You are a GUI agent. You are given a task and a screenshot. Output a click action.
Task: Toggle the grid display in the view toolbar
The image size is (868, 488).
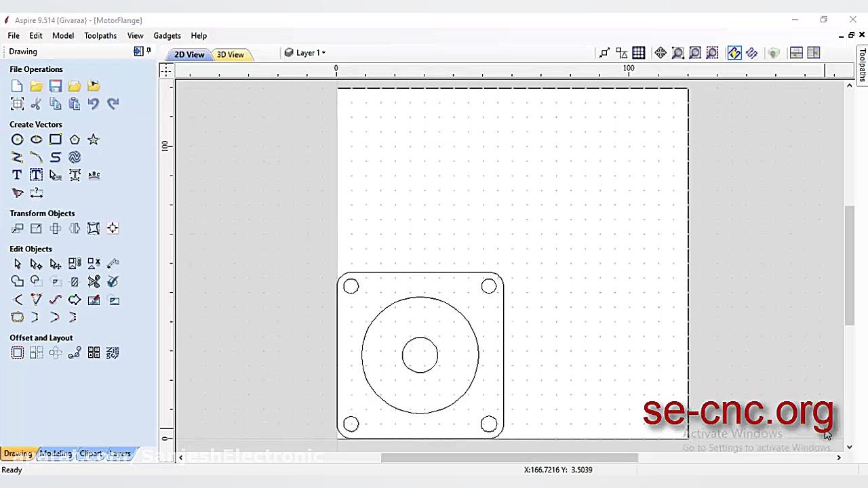pos(639,53)
